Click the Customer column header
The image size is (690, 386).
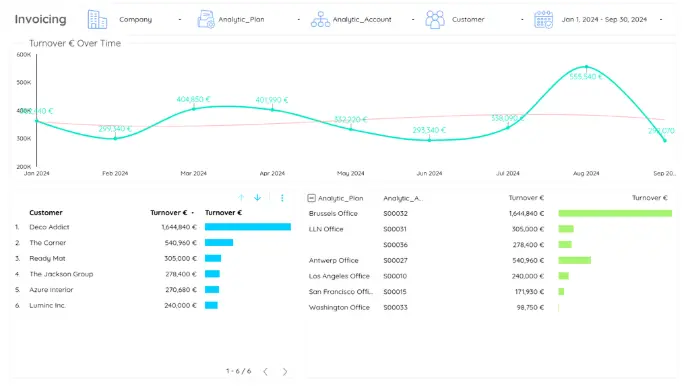pos(46,213)
